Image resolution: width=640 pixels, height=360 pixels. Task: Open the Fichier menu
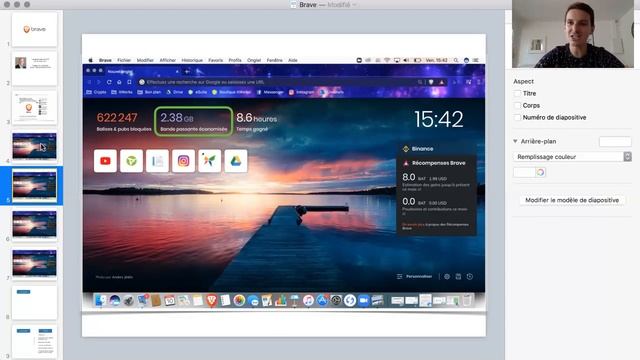(124, 60)
